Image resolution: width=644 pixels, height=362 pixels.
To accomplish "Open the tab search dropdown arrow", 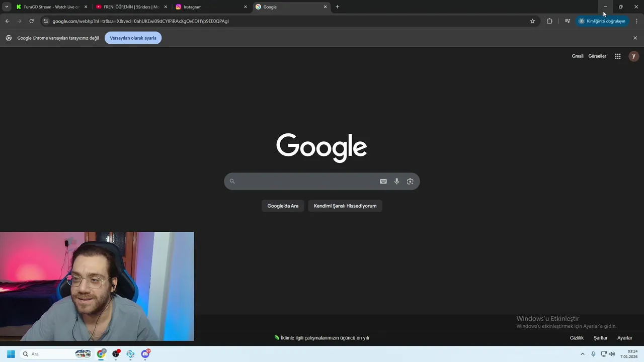I will click(x=7, y=7).
